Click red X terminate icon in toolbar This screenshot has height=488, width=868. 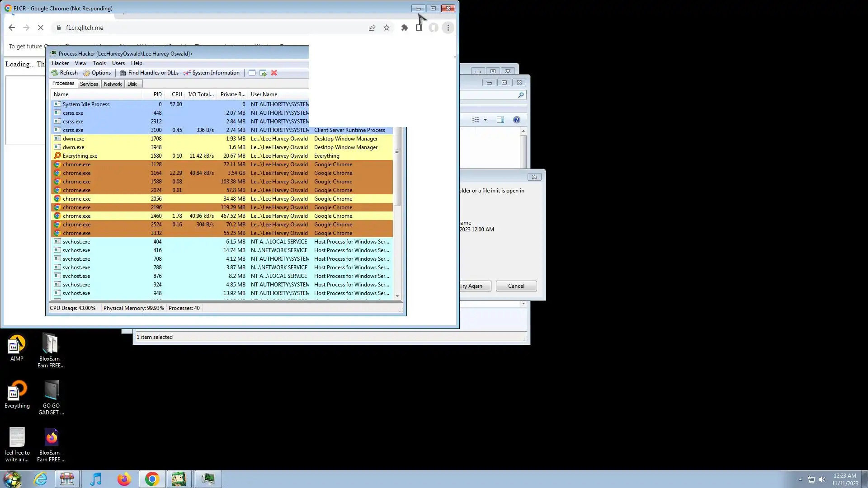pos(274,73)
